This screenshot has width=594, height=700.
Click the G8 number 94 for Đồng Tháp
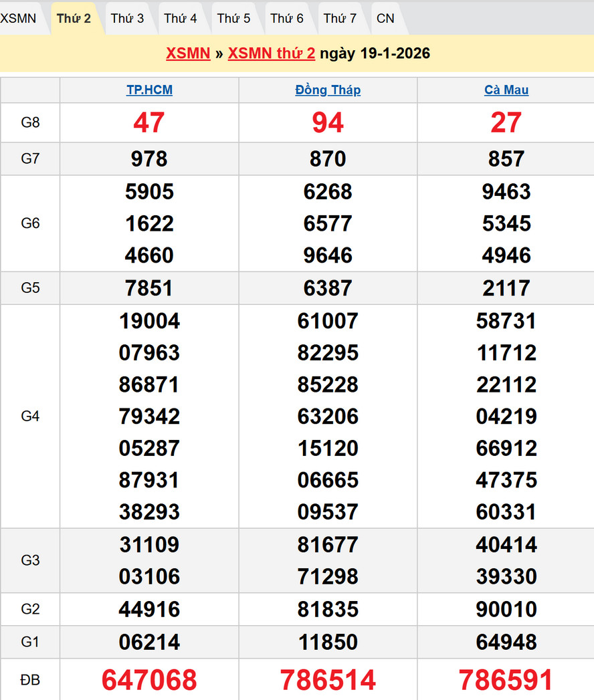(x=328, y=123)
